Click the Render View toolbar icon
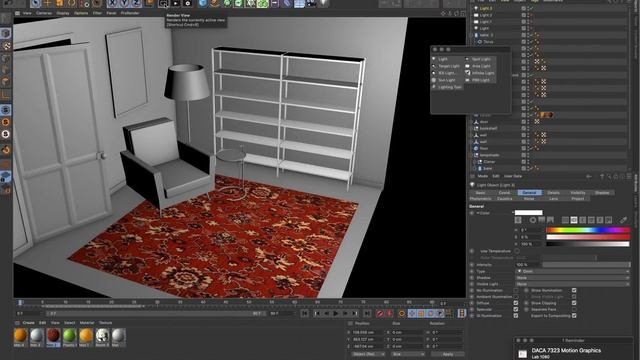The height and width of the screenshot is (360, 640). coord(163,4)
